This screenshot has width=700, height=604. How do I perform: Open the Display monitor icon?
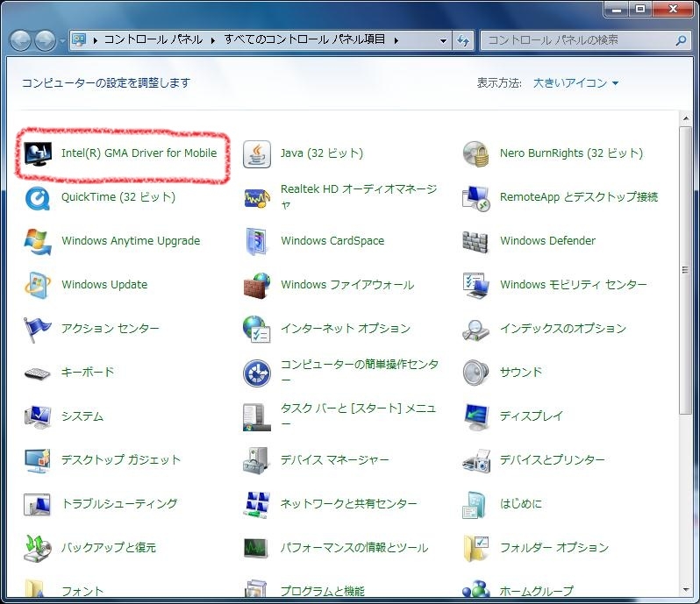pyautogui.click(x=476, y=416)
